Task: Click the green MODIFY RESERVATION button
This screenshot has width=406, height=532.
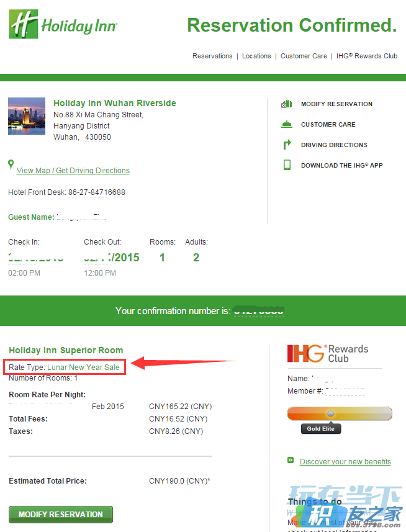Action: (x=61, y=515)
